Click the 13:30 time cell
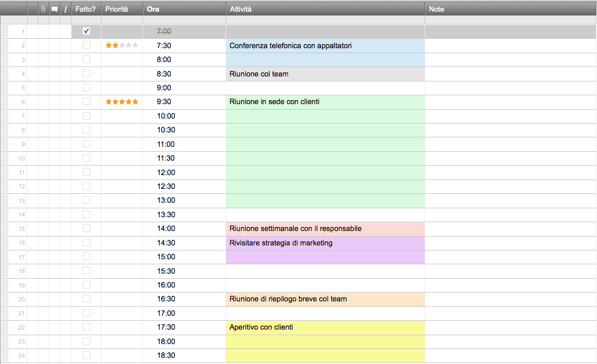Screen dimensions: 597x364 (184, 214)
